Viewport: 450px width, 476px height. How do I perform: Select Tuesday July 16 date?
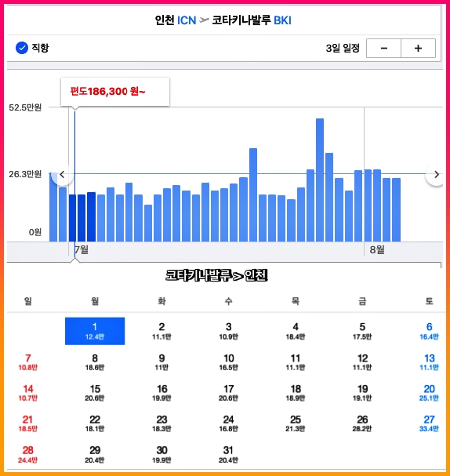tap(161, 393)
